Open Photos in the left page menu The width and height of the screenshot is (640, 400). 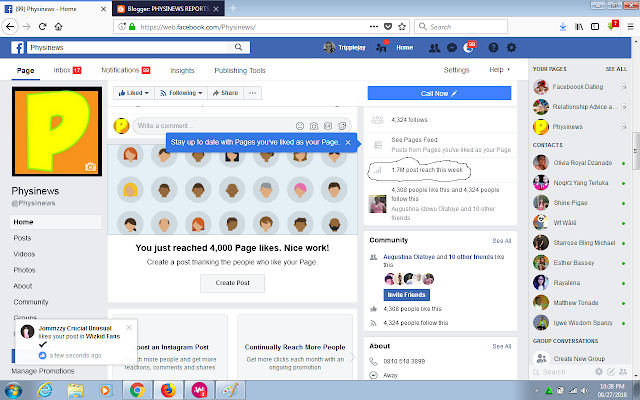[24, 270]
